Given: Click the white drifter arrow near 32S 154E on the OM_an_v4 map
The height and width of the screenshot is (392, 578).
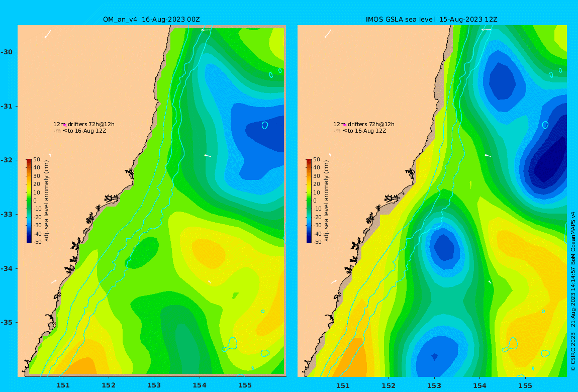Looking at the screenshot, I should pyautogui.click(x=208, y=156).
